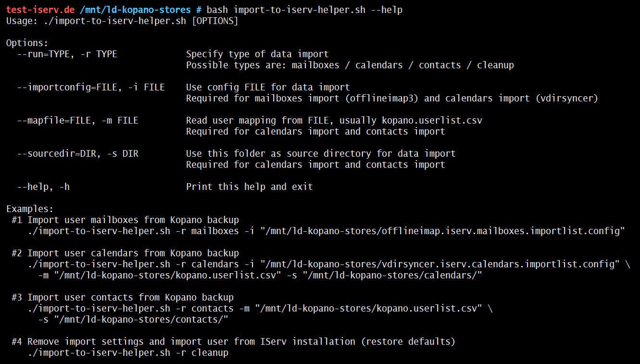
Task: Click the test-iserv.de hostname in the prompt
Action: pos(40,10)
